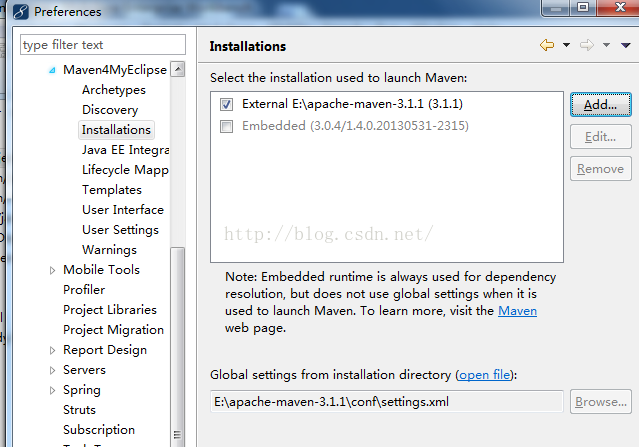This screenshot has height=447, width=639.
Task: Select Archetypes in the preferences tree
Action: coord(114,90)
